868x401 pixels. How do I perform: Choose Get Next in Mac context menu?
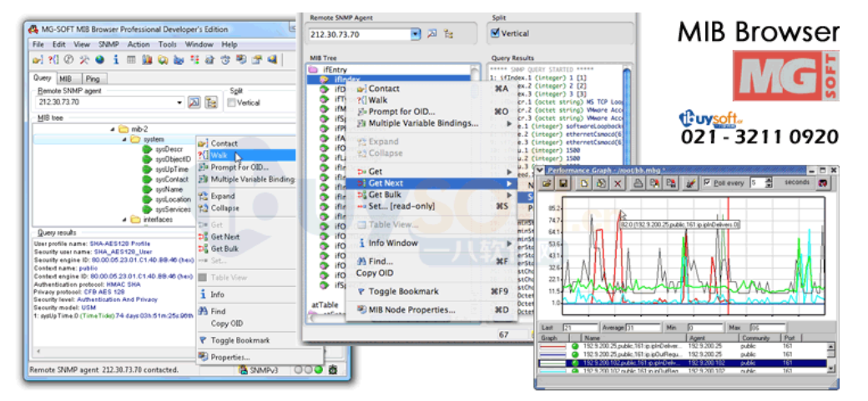[x=431, y=183]
